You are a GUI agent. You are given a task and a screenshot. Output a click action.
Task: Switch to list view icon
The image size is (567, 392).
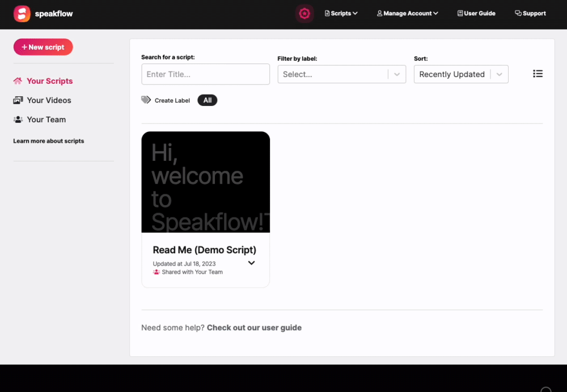(x=538, y=74)
